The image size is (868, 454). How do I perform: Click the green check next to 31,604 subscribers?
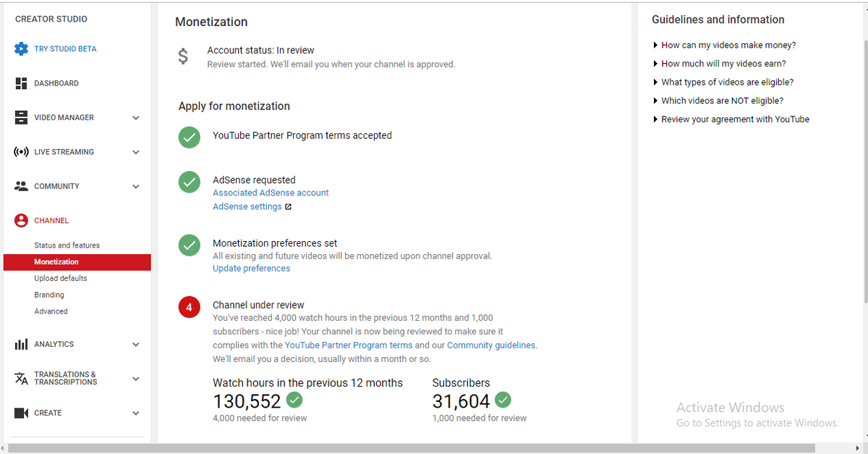point(503,400)
